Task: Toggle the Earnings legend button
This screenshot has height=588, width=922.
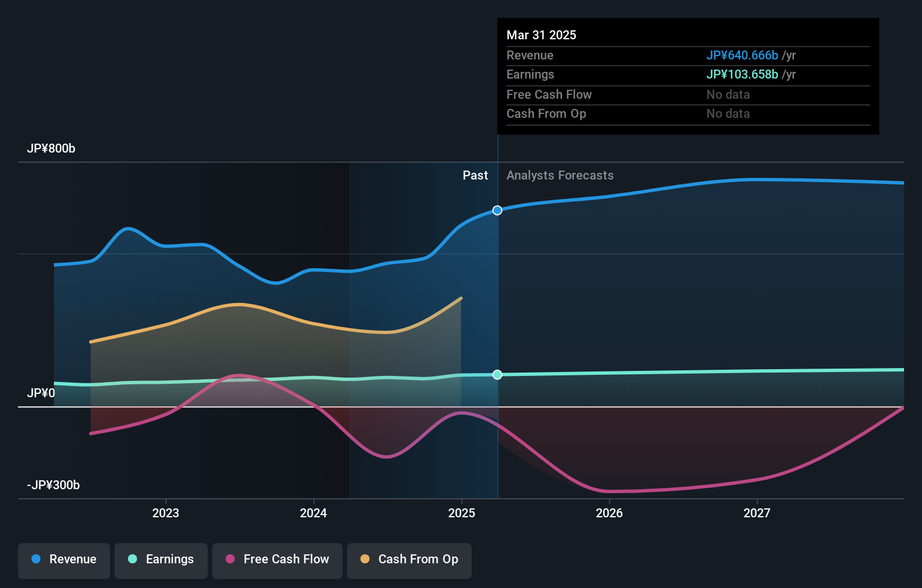Action: 161,561
